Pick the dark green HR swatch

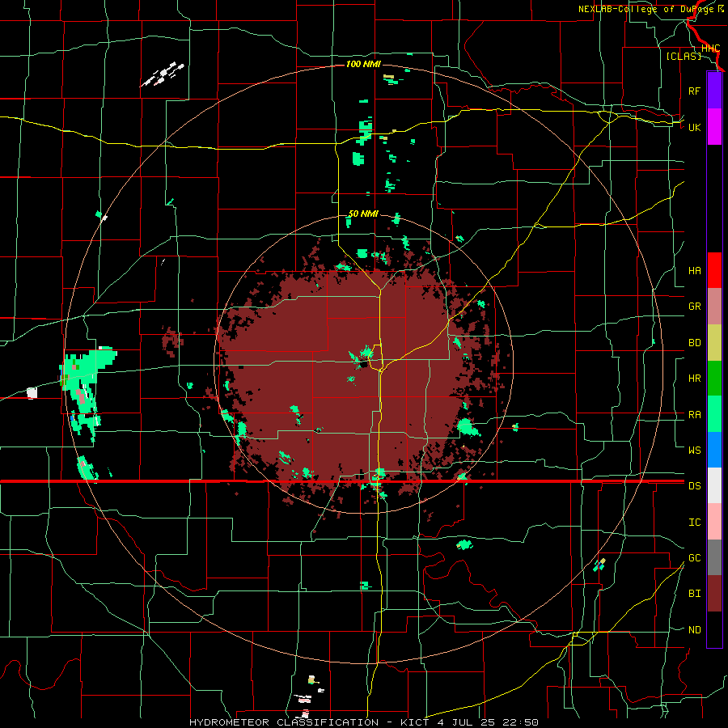[714, 379]
